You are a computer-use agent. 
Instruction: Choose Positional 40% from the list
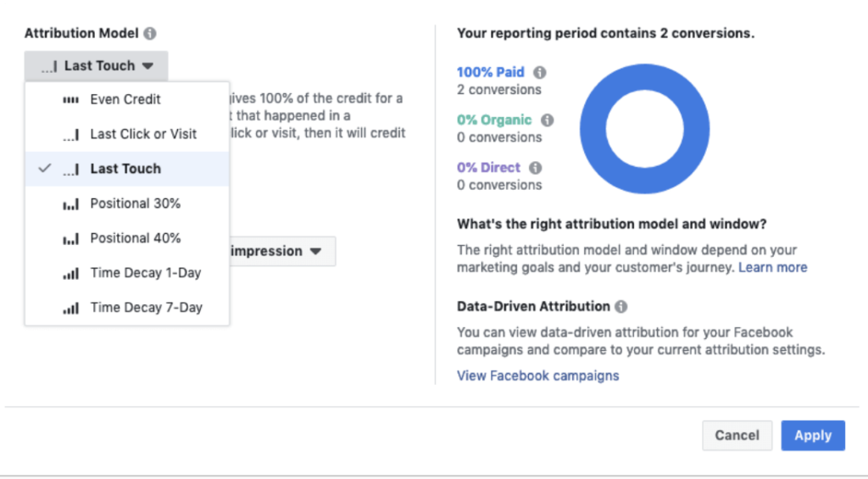tap(135, 238)
